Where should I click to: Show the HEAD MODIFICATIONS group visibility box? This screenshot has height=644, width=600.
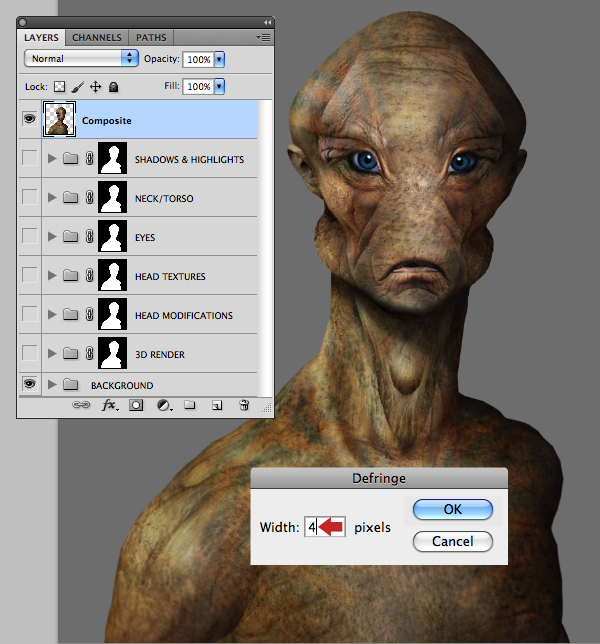coord(30,314)
